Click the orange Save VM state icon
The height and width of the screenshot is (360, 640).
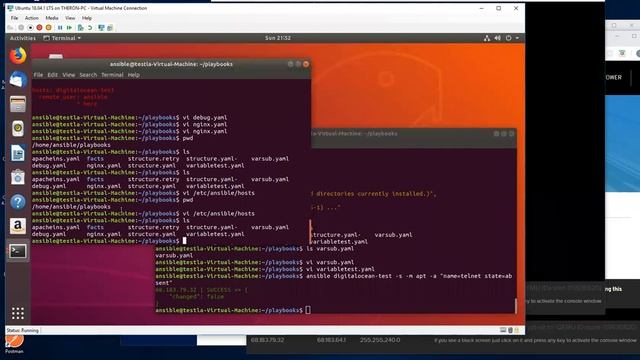click(x=49, y=28)
